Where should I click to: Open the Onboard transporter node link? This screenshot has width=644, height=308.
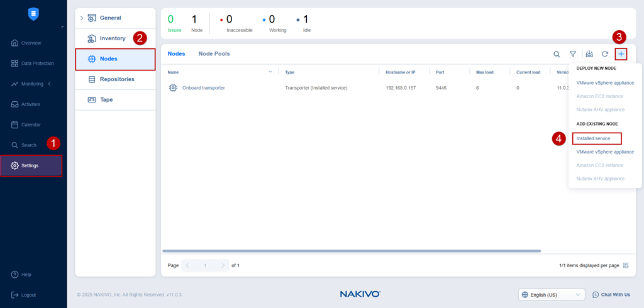click(x=203, y=88)
